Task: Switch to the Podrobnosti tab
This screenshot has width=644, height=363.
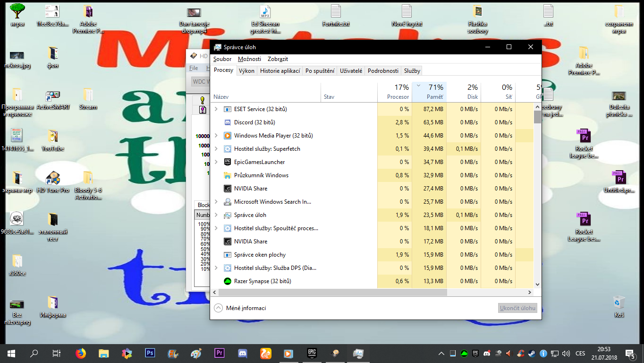Action: click(x=383, y=70)
